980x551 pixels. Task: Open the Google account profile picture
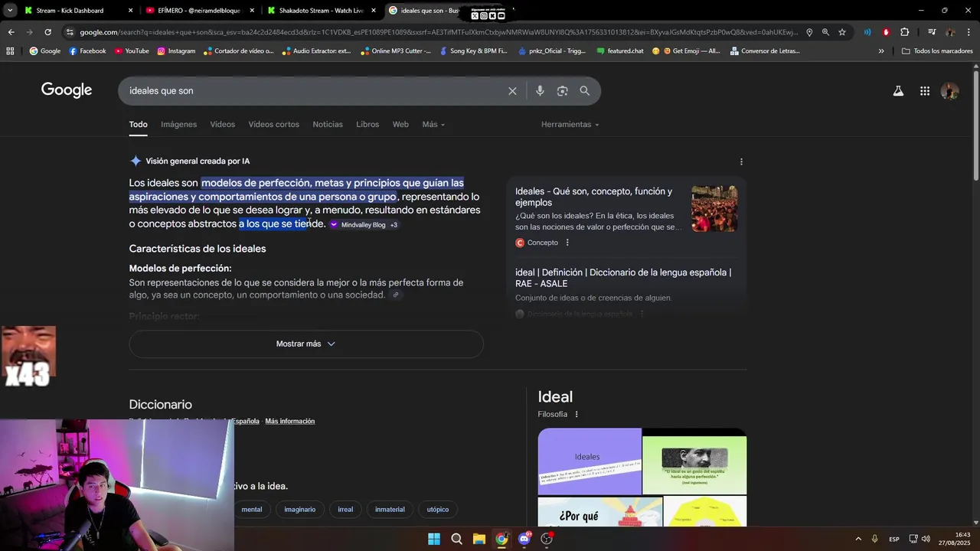point(949,91)
